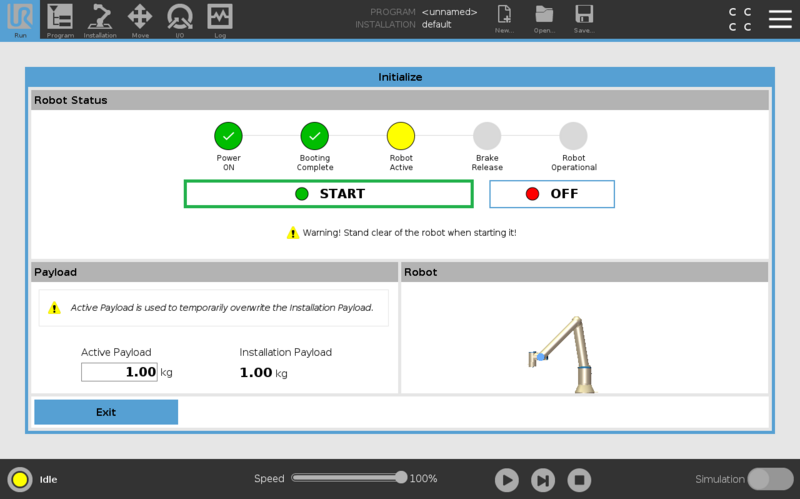Click the Stop button in footer
Image resolution: width=800 pixels, height=499 pixels.
click(579, 480)
